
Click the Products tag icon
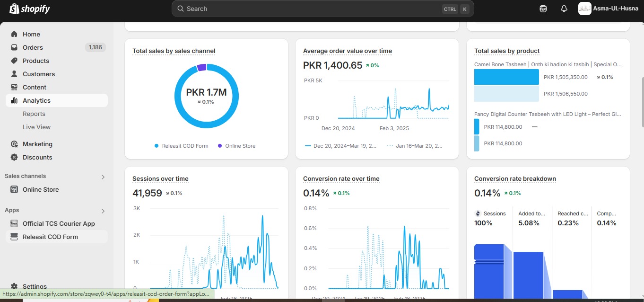coord(14,61)
